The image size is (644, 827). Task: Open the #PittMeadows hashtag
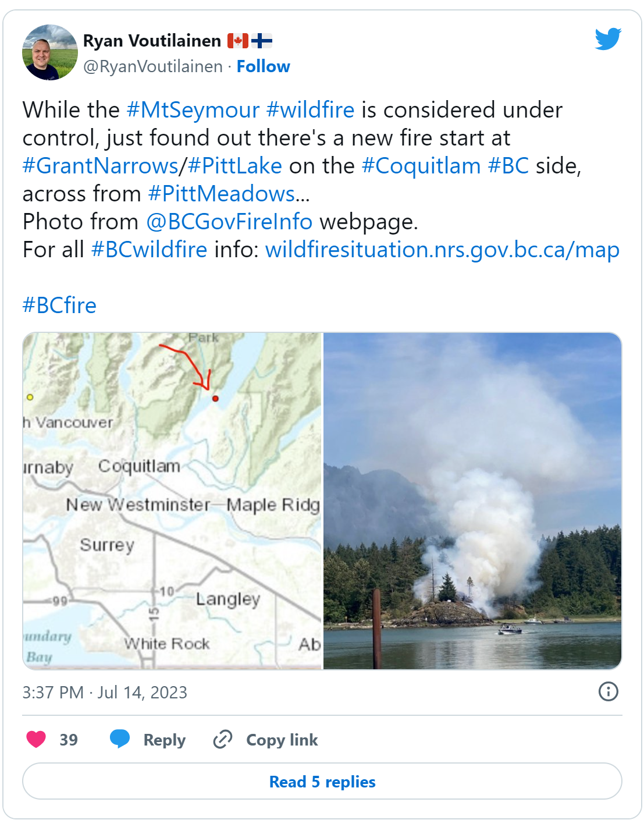(222, 194)
